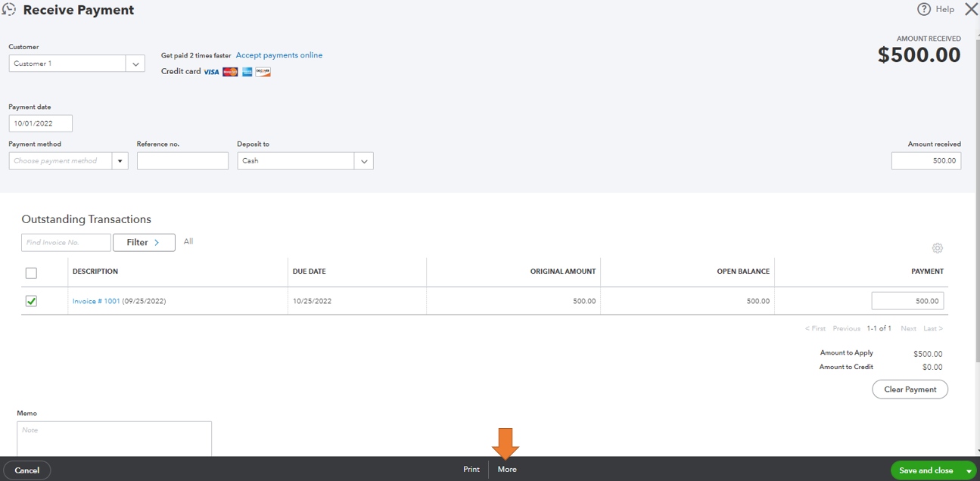Click the Payment method field

[x=61, y=160]
